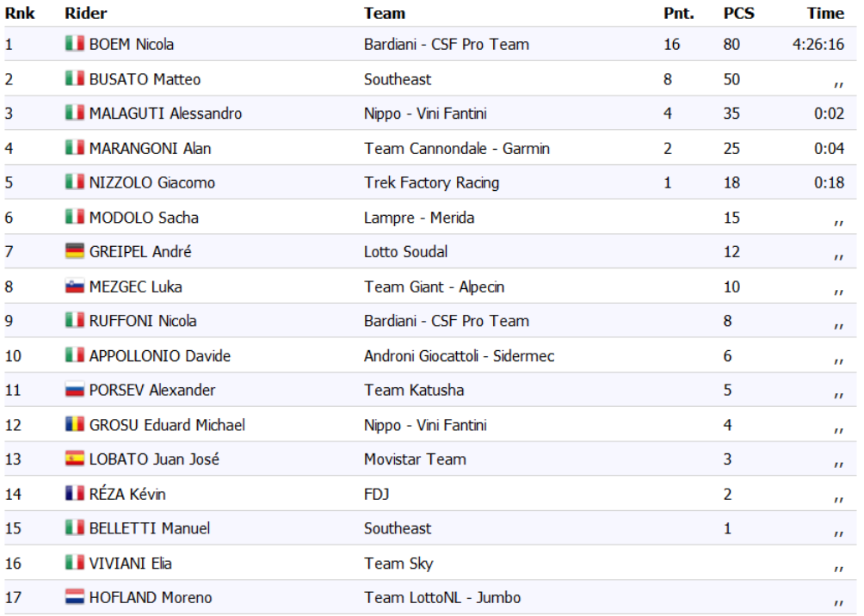Screen dimensions: 864x616
Task: Sort by the Time column header
Action: 825,13
